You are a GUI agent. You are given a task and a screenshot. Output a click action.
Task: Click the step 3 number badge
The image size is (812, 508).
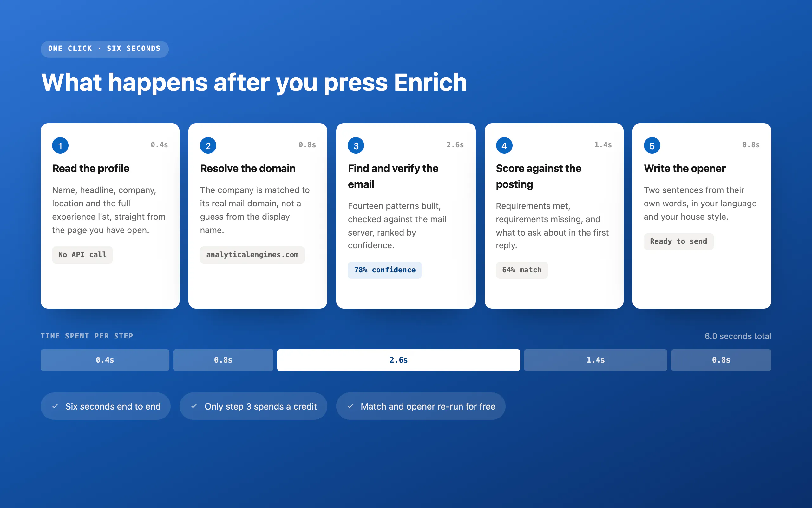tap(356, 145)
